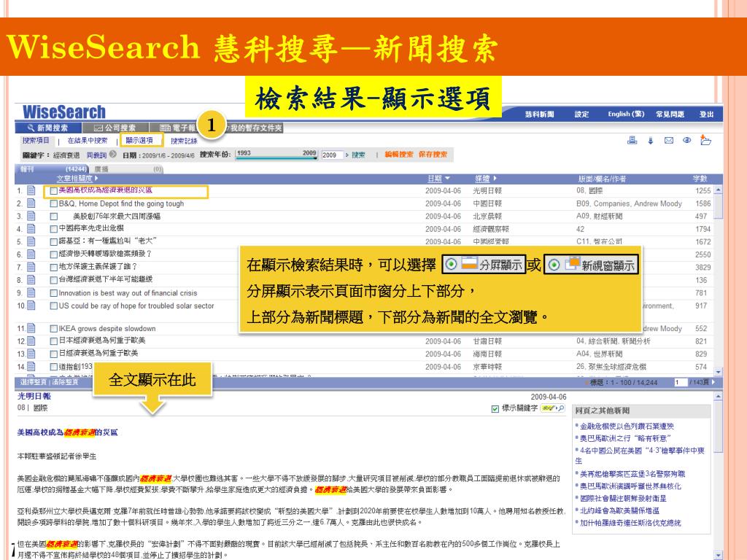
Task: Tick checkbox for 日本經濟衰退為何重于歐美
Action: tap(54, 341)
